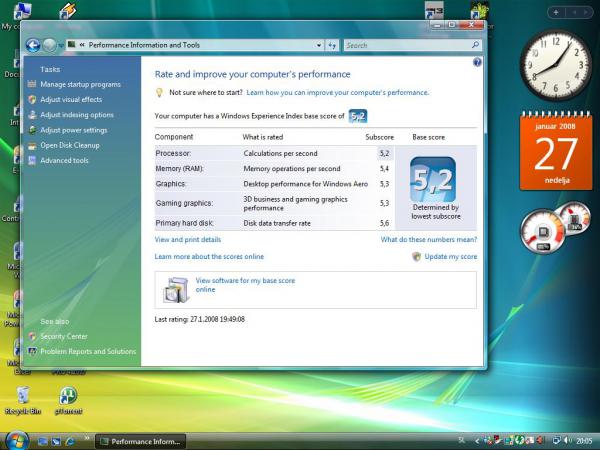Click the refresh arrows beside the address bar

pos(332,45)
